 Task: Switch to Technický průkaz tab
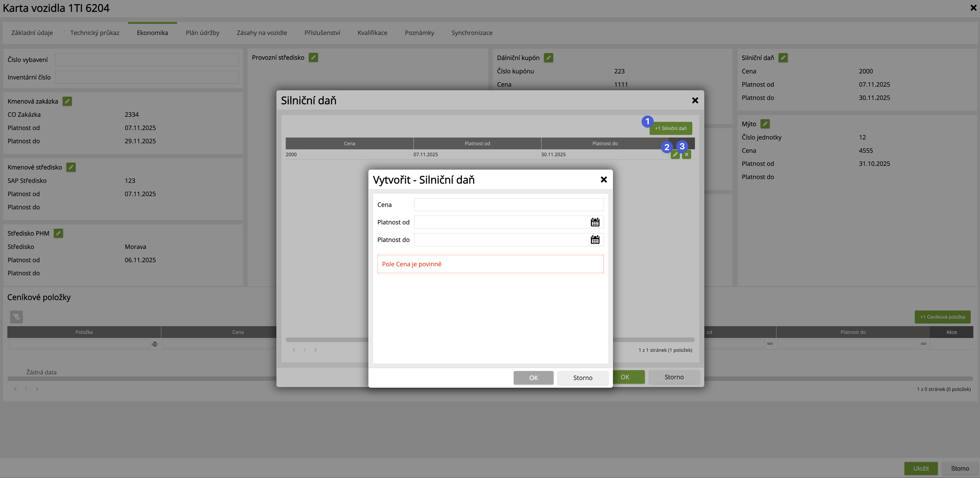pos(95,33)
